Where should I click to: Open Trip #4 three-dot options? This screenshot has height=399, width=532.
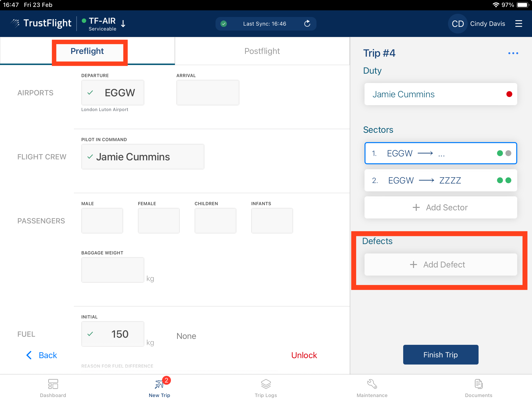[x=513, y=53]
